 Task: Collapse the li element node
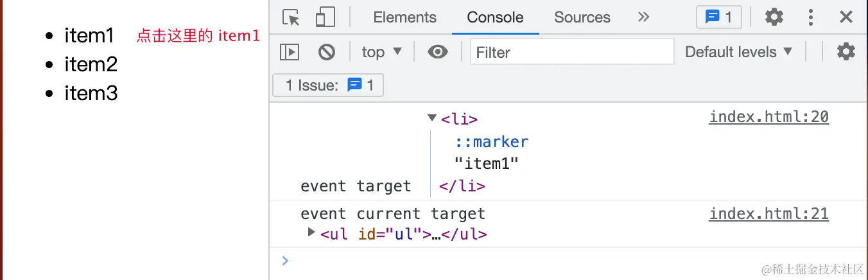coord(431,119)
